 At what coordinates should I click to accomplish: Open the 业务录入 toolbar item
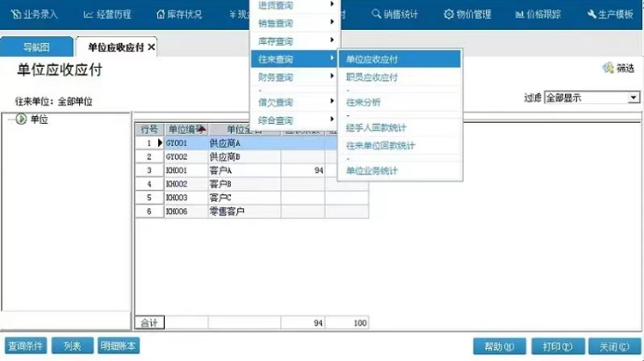pyautogui.click(x=34, y=14)
